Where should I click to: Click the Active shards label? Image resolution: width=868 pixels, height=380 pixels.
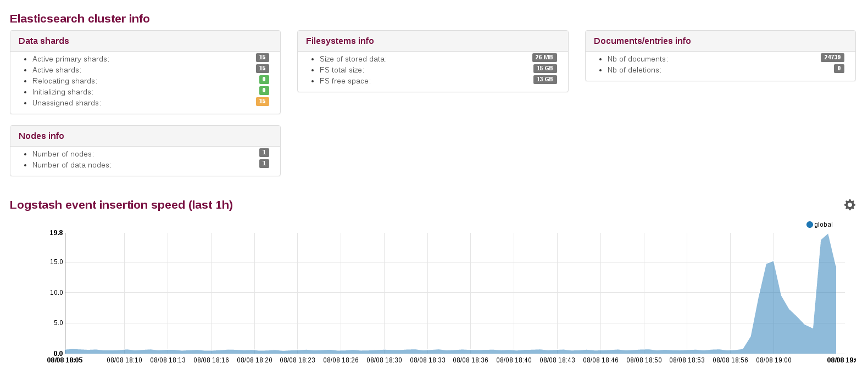[x=57, y=70]
